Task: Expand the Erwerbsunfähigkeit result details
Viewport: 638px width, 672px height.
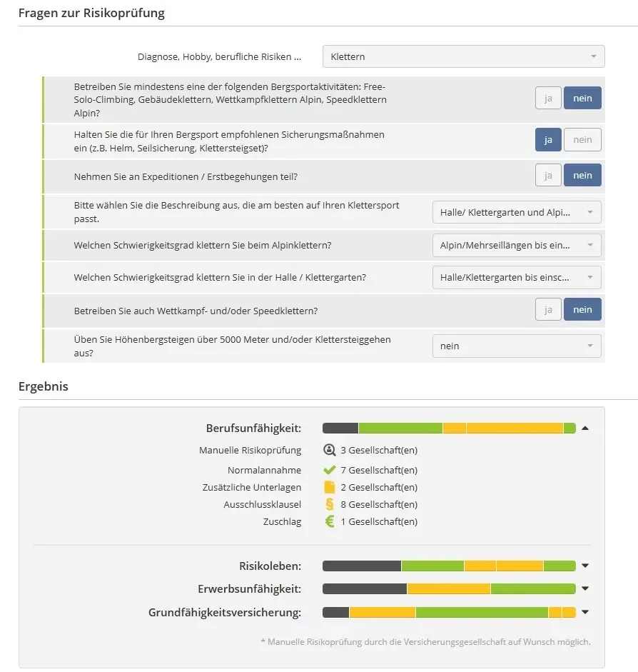Action: (x=585, y=589)
